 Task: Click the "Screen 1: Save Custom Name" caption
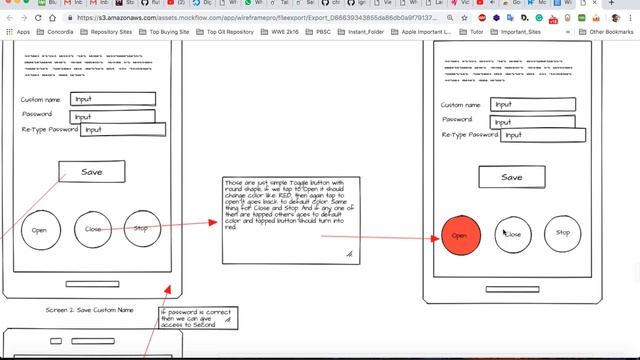click(89, 310)
